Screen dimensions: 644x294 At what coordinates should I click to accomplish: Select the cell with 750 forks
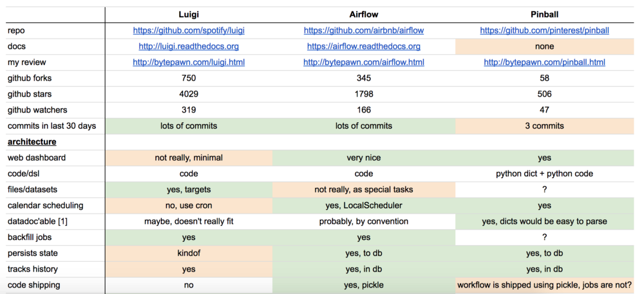[189, 78]
